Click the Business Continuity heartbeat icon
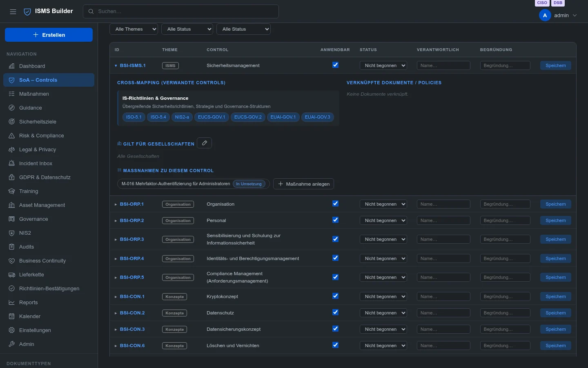The width and height of the screenshot is (588, 368). pyautogui.click(x=11, y=261)
